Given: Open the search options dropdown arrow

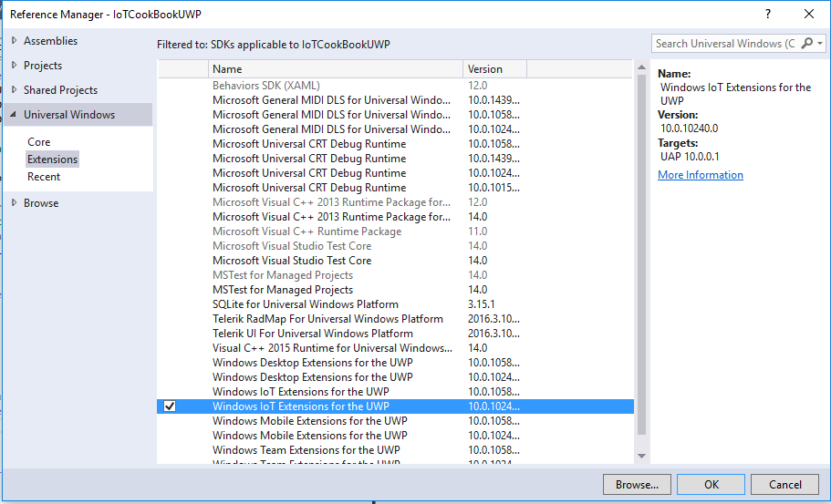Looking at the screenshot, I should coord(820,44).
